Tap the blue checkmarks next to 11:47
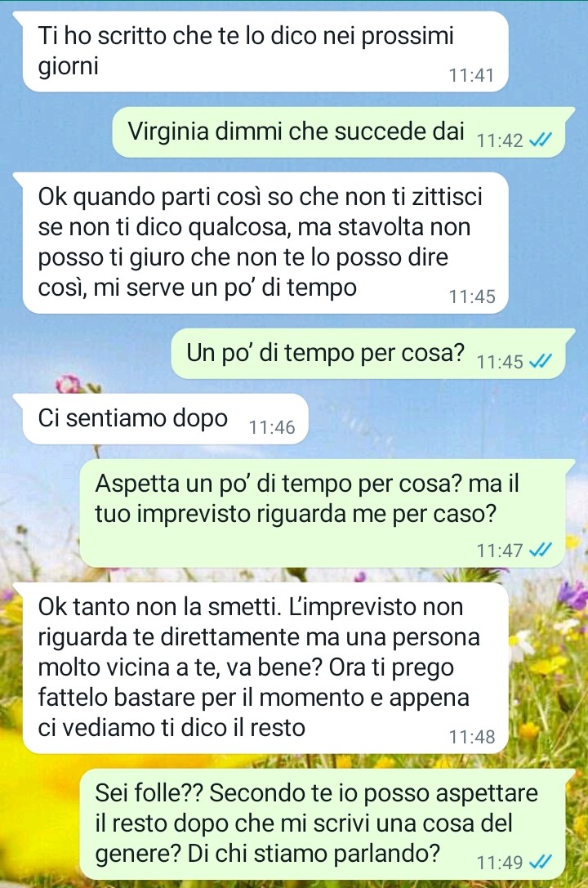 [x=540, y=549]
